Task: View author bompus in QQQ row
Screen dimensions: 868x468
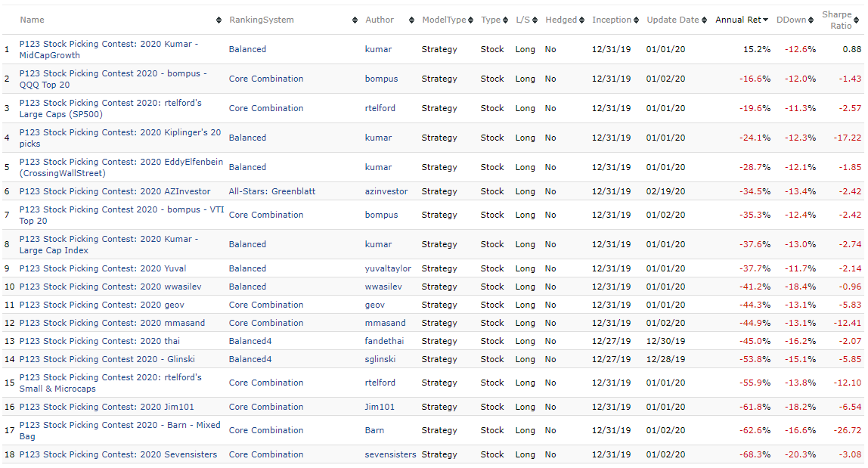Action: (x=381, y=79)
